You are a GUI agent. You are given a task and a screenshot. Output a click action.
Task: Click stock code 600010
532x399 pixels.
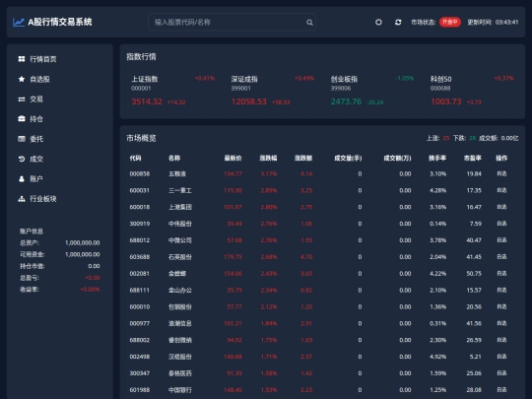point(140,306)
